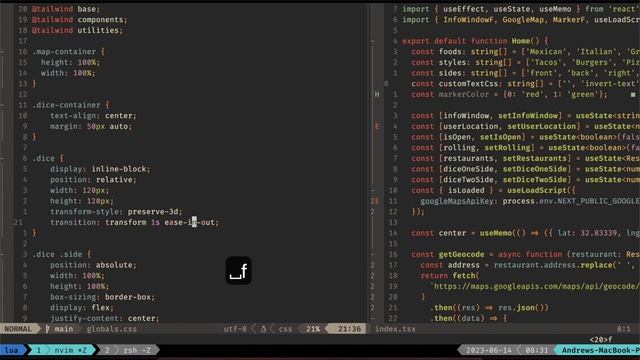Click the 21% scroll position indicator

[x=313, y=329]
